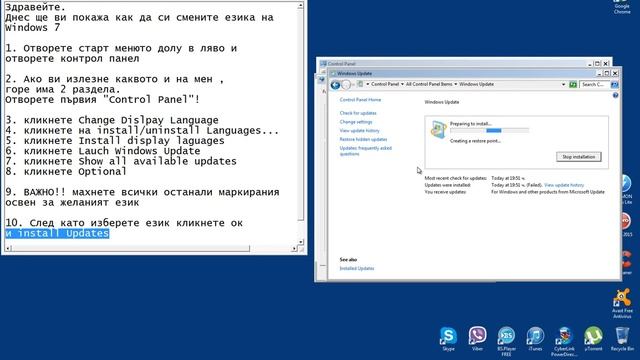Click the "Preparing to install..." text
This screenshot has width=640, height=360.
click(471, 124)
